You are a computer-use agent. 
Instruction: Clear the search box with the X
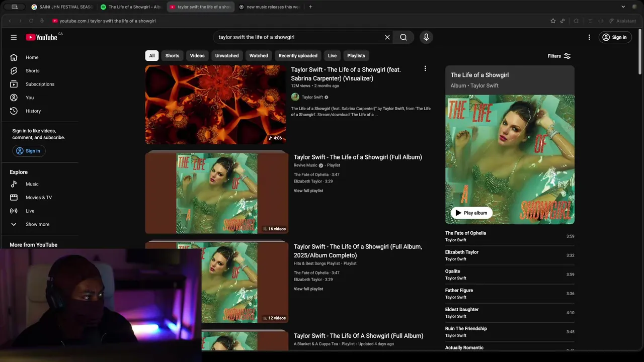click(387, 37)
